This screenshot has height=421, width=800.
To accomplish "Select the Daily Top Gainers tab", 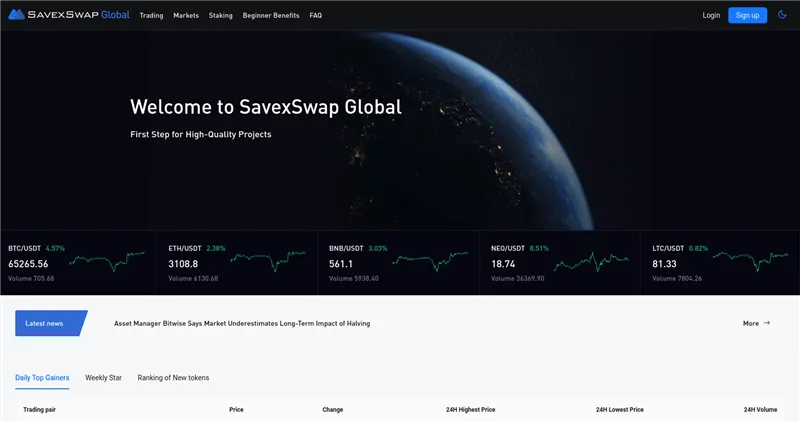I will (x=42, y=378).
